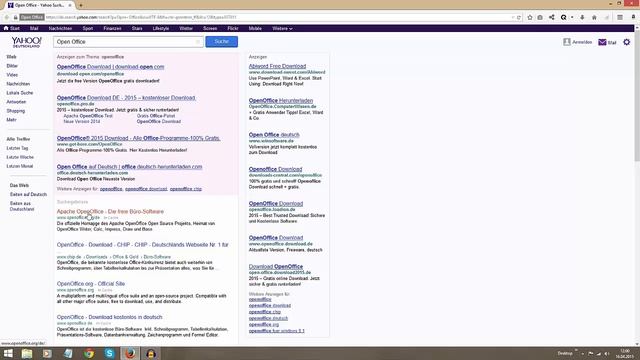Open Lokale Suche in left filters

point(20,93)
